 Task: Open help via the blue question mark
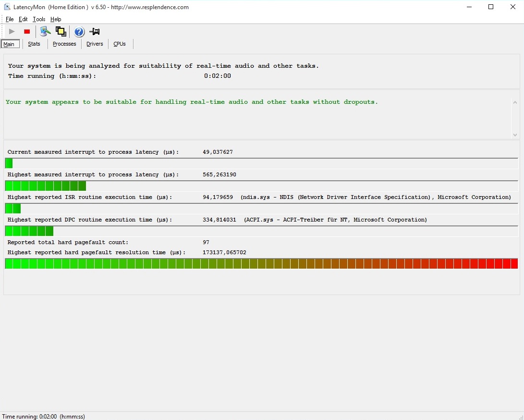click(79, 32)
